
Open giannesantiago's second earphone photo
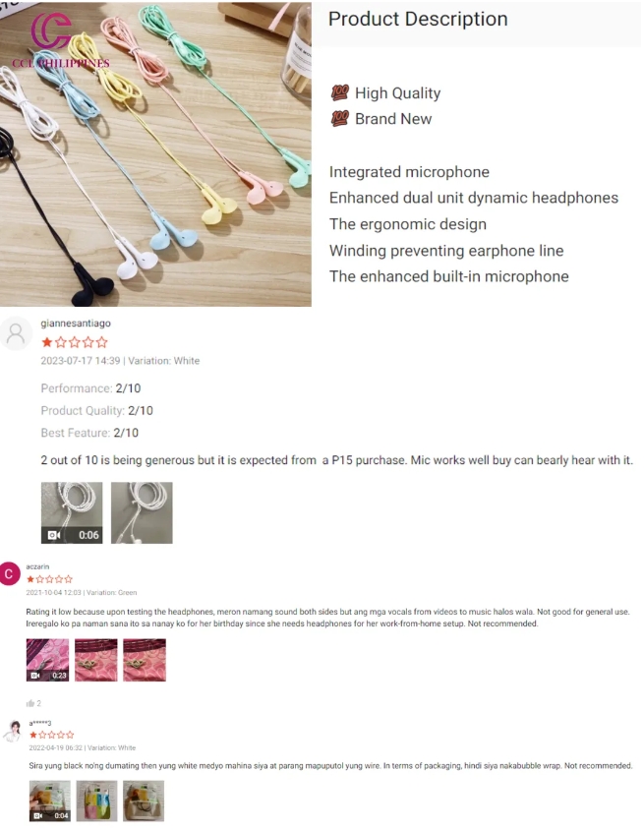point(142,512)
